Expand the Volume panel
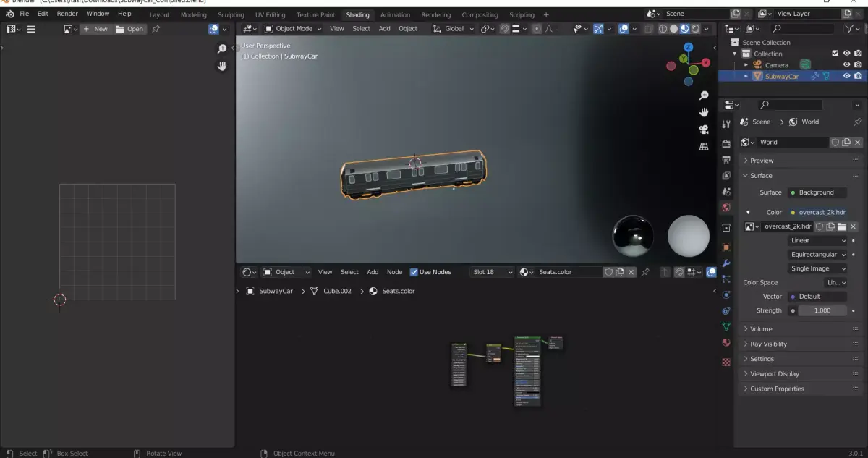The width and height of the screenshot is (868, 458). coord(799,329)
